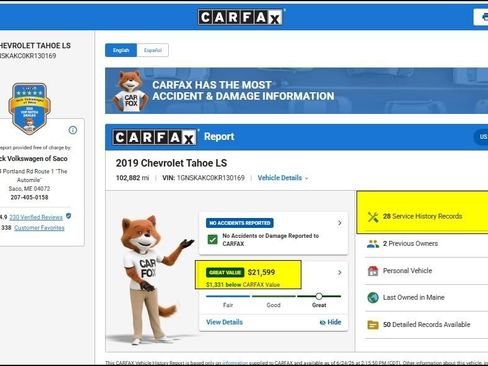Click the top-rated dealer badge
This screenshot has height=366, width=488.
[29, 108]
